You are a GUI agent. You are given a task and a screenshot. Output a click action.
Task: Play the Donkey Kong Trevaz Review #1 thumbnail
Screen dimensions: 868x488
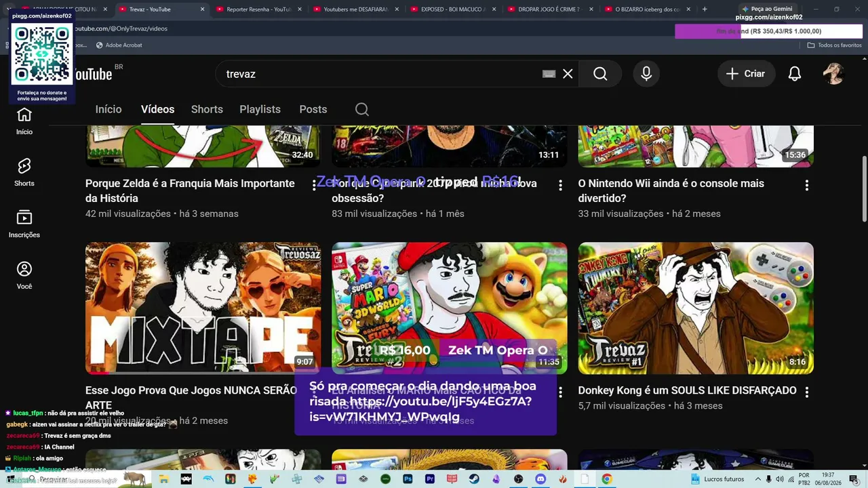pos(696,308)
